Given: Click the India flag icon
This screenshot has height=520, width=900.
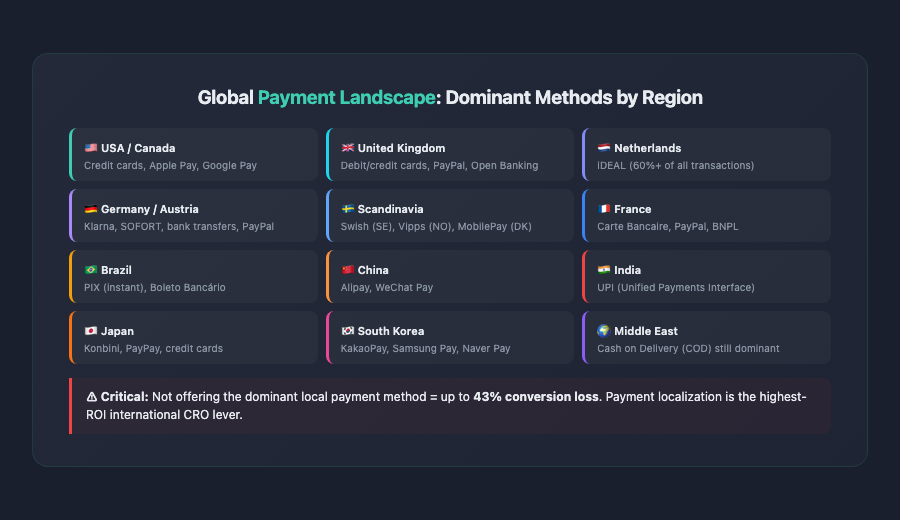Looking at the screenshot, I should click(604, 270).
